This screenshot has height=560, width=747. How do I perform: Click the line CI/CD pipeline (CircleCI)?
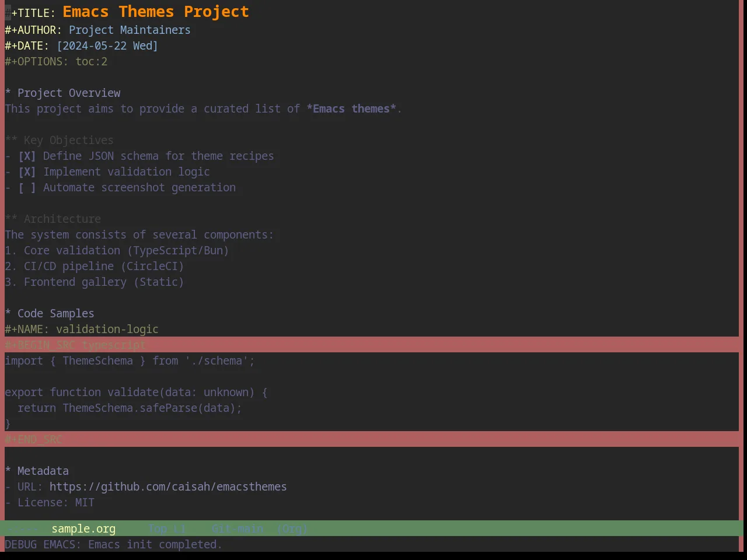[x=95, y=266]
